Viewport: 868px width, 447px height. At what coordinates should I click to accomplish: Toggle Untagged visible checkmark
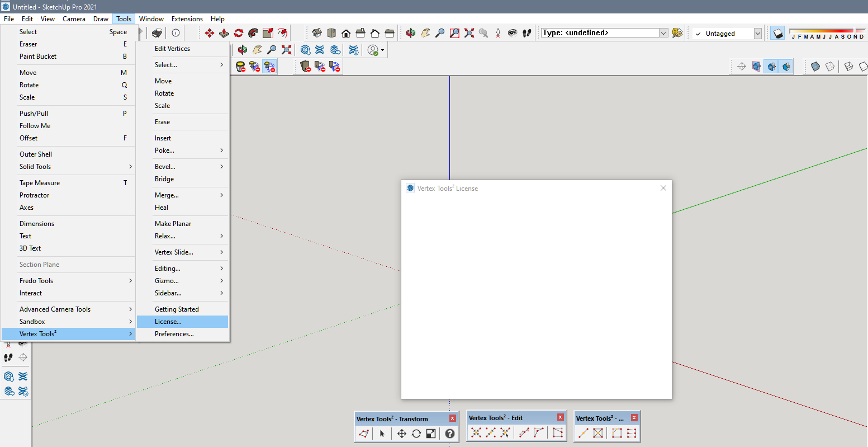click(698, 34)
